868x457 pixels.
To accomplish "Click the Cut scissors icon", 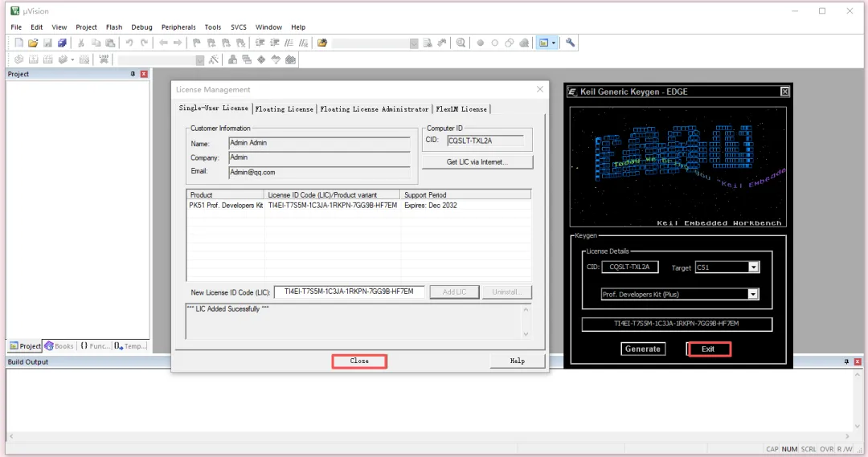I will 81,43.
